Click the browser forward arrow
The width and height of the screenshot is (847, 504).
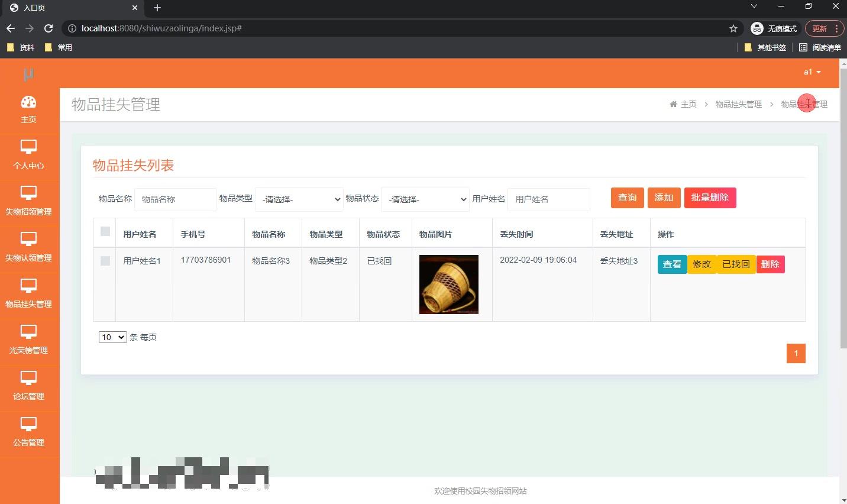point(30,28)
